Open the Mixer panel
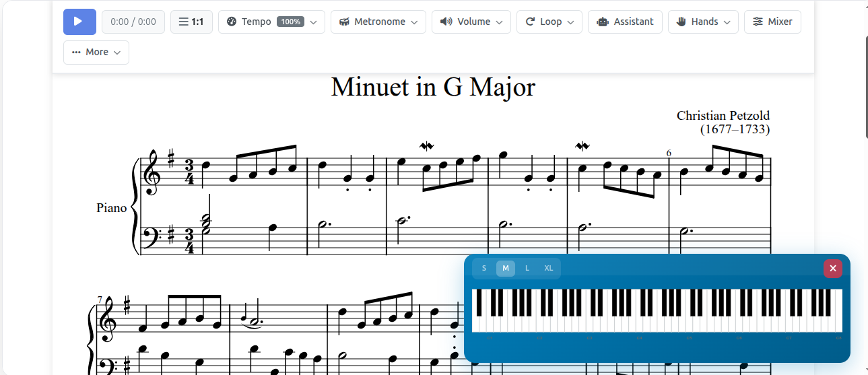Image resolution: width=868 pixels, height=375 pixels. click(772, 22)
